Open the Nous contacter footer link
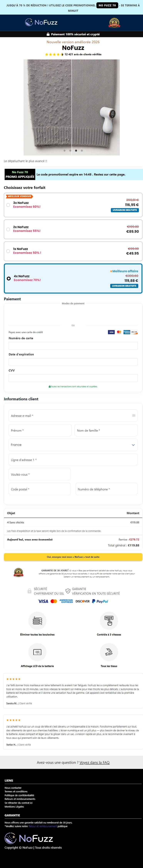This screenshot has height=868, width=143. pyautogui.click(x=13, y=788)
